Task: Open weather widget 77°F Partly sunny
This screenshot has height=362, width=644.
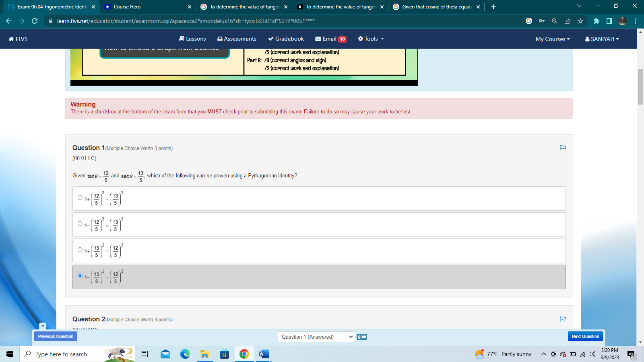Action: 503,354
